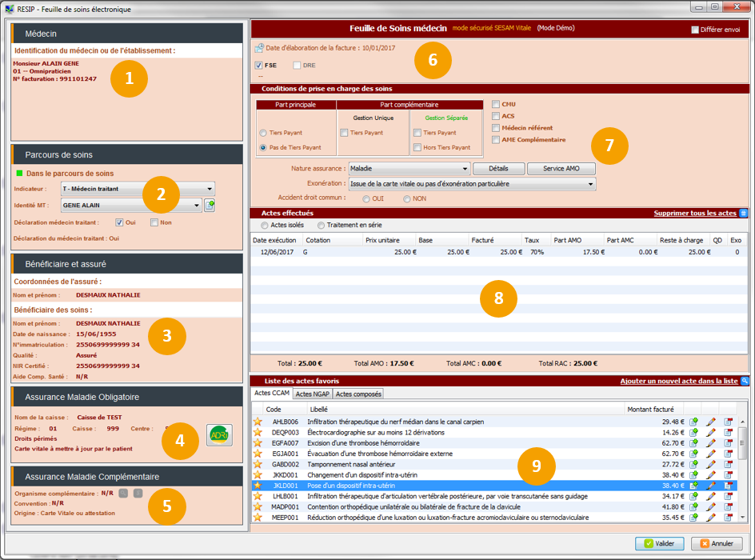Click trash icon next to Supprimer tous les actes

[744, 213]
